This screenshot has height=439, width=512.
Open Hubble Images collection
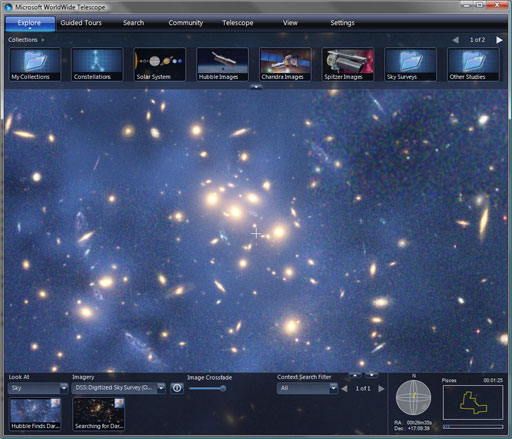click(222, 64)
